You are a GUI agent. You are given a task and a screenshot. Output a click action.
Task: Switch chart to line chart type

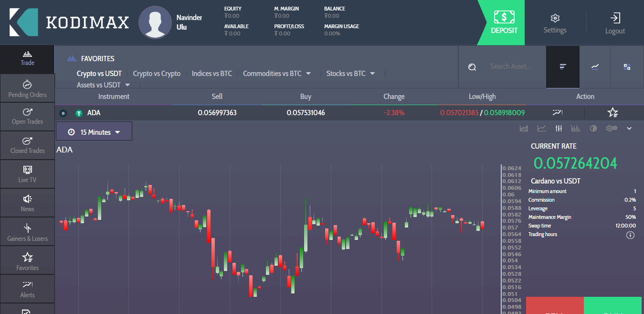541,128
